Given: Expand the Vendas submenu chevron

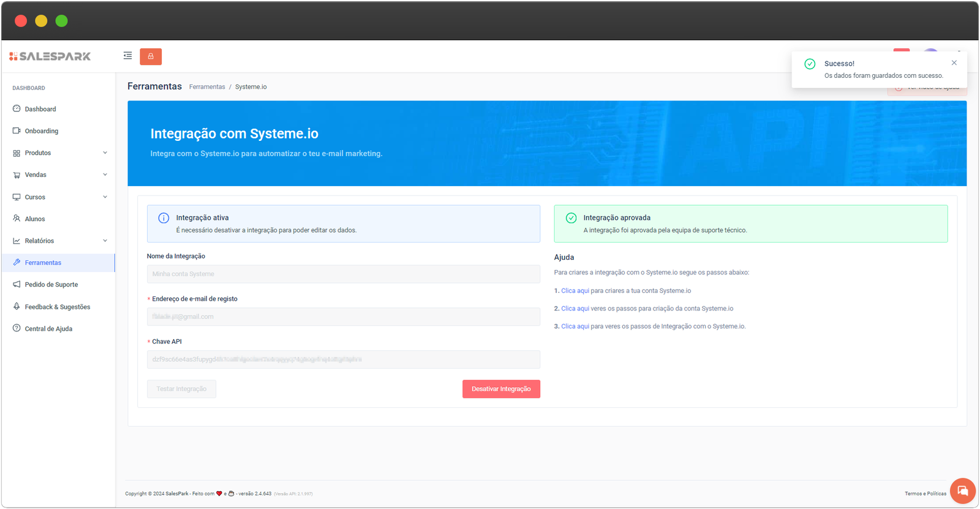Looking at the screenshot, I should tap(105, 175).
